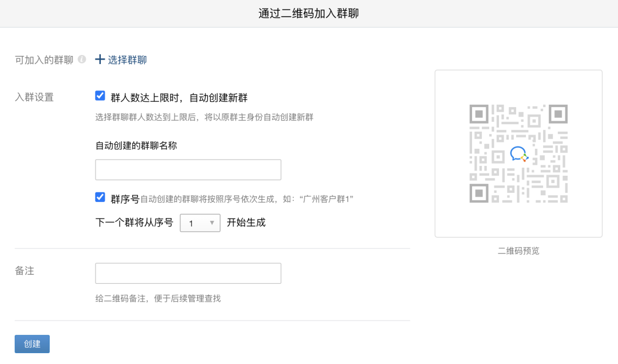Click the 入群设置 section label
This screenshot has height=364, width=618.
(34, 97)
